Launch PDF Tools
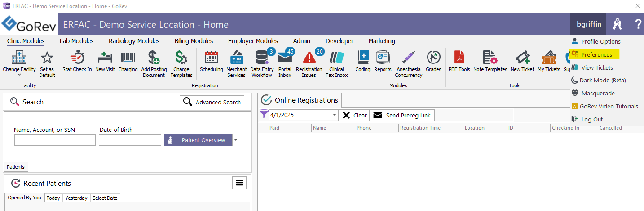Viewport: 644px width, 211px height. click(x=459, y=61)
